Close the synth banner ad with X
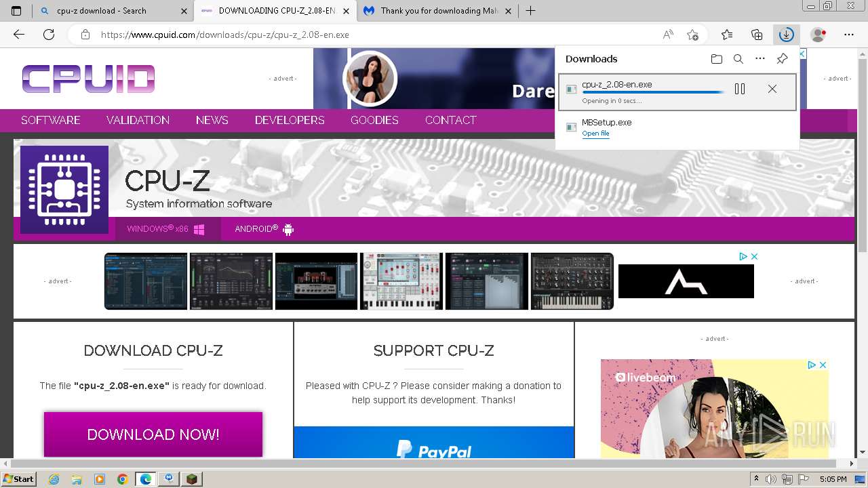Viewport: 868px width, 488px height. pyautogui.click(x=754, y=256)
